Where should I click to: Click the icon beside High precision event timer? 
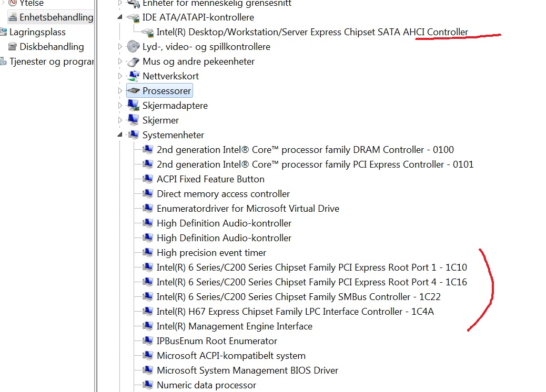point(148,252)
